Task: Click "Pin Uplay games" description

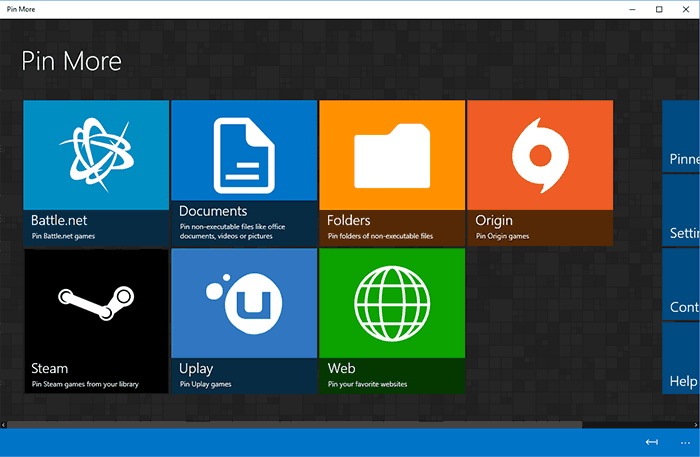Action: pos(205,384)
